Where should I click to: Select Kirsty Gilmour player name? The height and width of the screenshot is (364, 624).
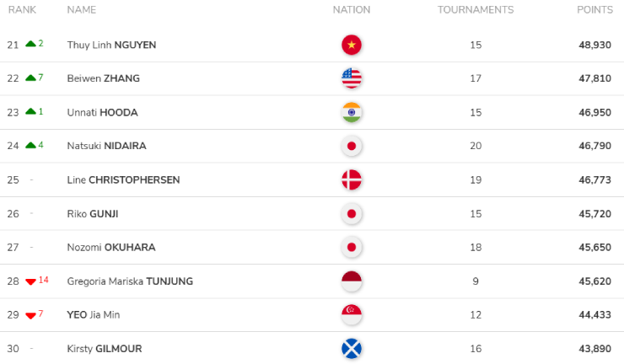coord(104,348)
